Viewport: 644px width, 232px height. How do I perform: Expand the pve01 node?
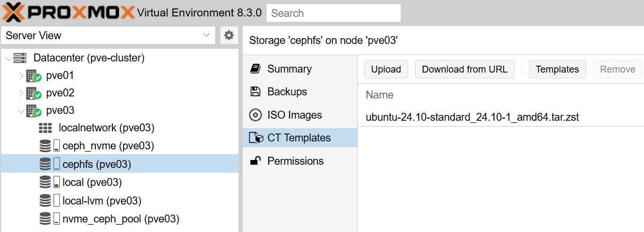pyautogui.click(x=21, y=76)
